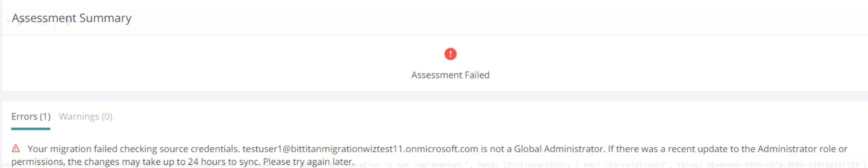This screenshot has width=868, height=168.
Task: Click the 'Please try again later' text
Action: [x=309, y=162]
